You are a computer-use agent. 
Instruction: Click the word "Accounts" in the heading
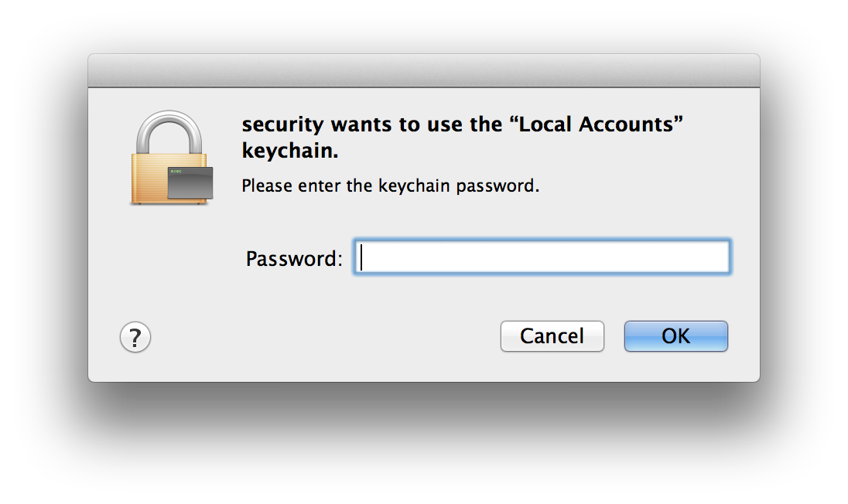pyautogui.click(x=626, y=124)
